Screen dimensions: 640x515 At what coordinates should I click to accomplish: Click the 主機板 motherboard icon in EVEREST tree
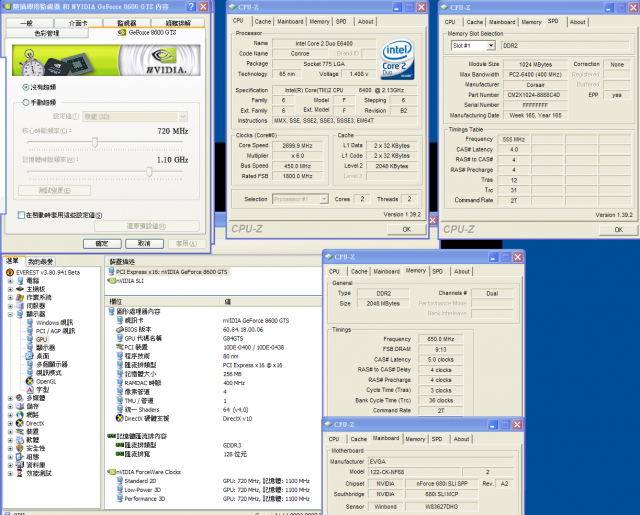click(x=20, y=289)
